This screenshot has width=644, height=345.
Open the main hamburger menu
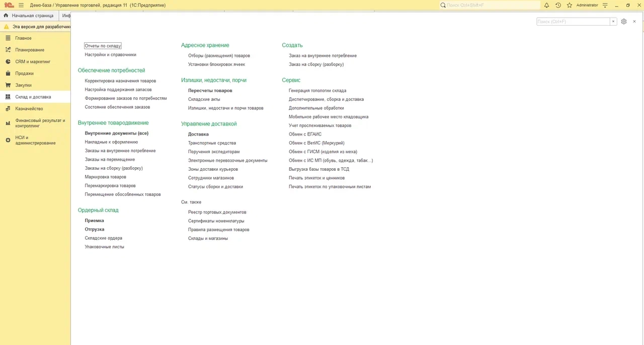point(21,5)
